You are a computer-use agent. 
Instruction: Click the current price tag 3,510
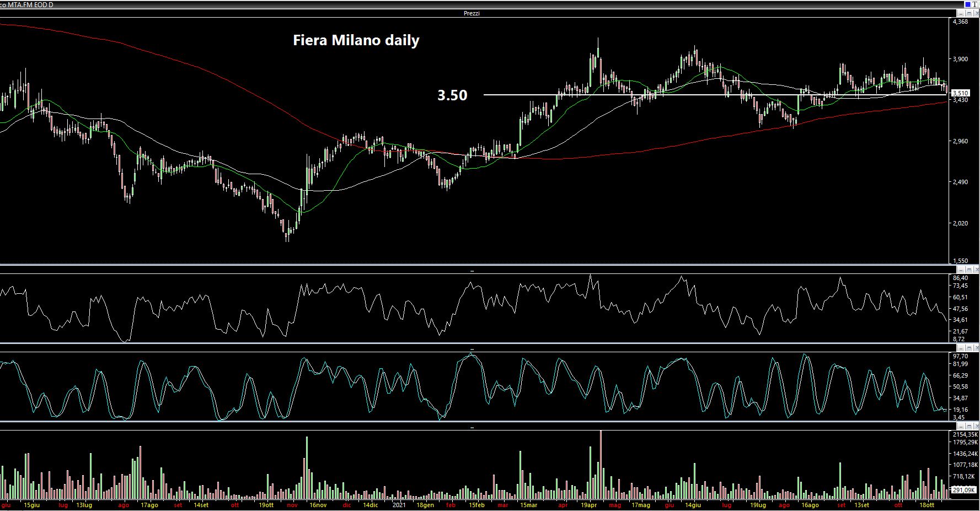[x=961, y=93]
